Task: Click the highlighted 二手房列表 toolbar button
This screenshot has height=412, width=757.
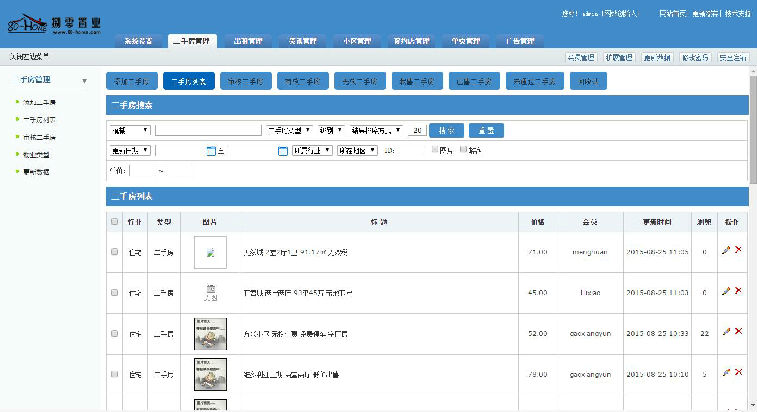Action: 189,81
